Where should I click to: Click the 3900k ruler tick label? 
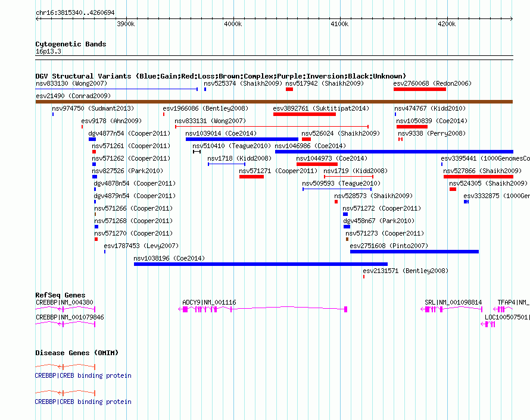(x=126, y=24)
